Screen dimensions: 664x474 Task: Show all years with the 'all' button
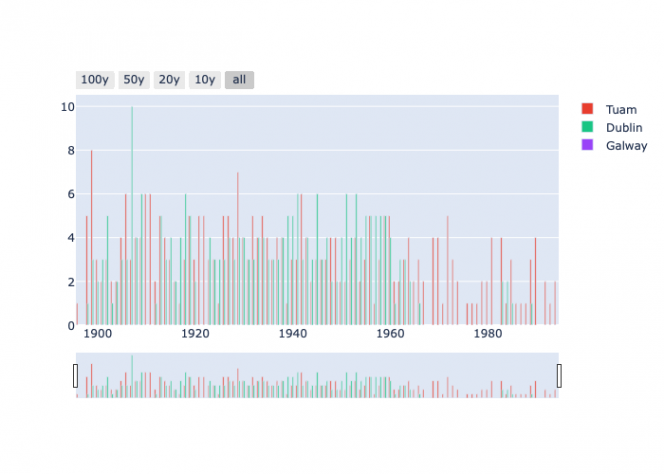point(239,80)
